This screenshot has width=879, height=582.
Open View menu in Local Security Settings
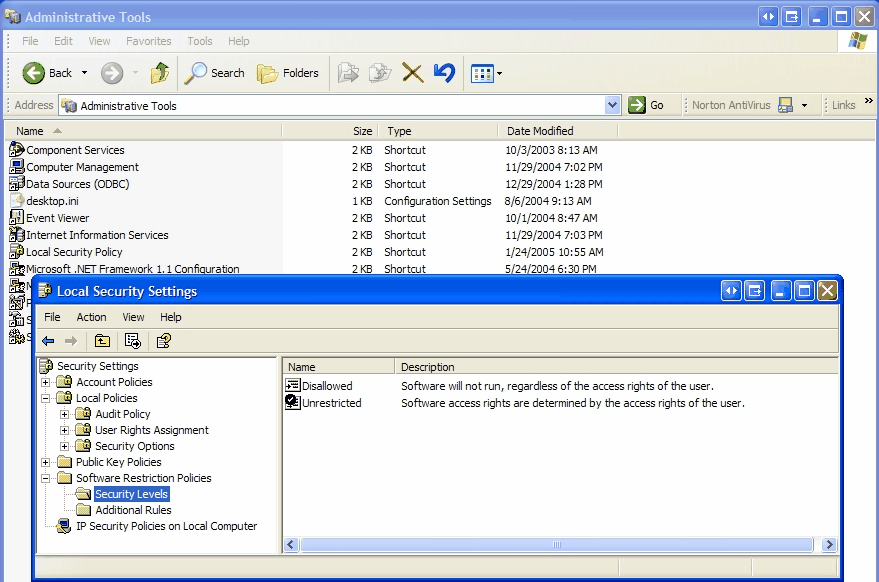point(133,317)
